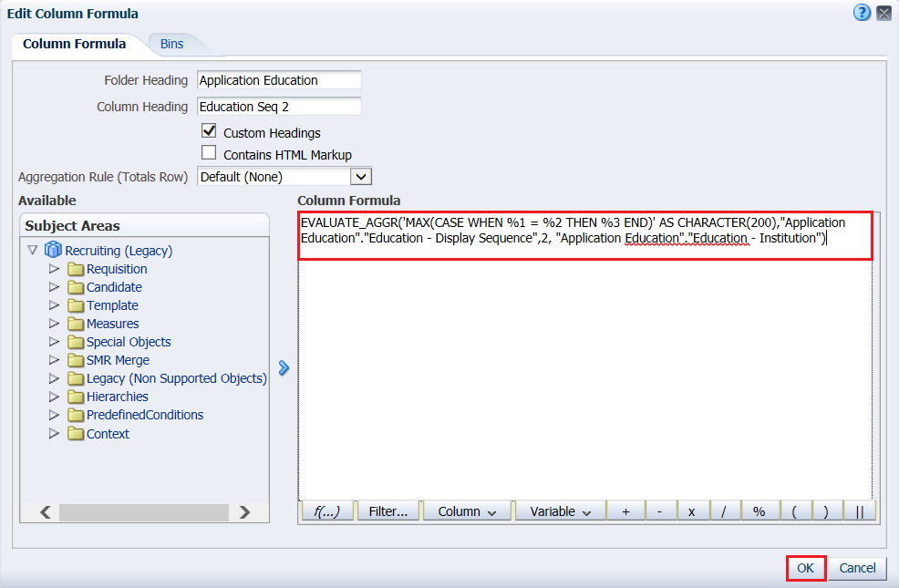Open the Filter... dialog button
The image size is (899, 588).
tap(388, 511)
